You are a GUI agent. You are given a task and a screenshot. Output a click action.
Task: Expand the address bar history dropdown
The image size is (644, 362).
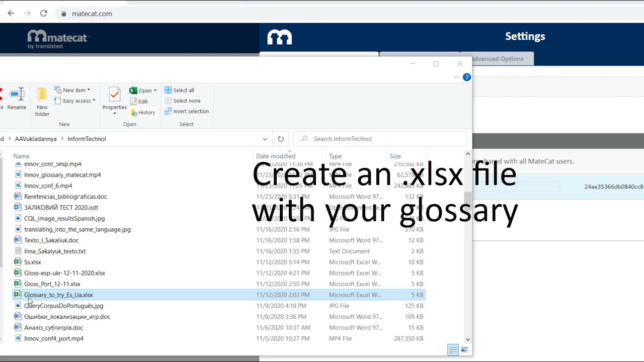point(265,139)
